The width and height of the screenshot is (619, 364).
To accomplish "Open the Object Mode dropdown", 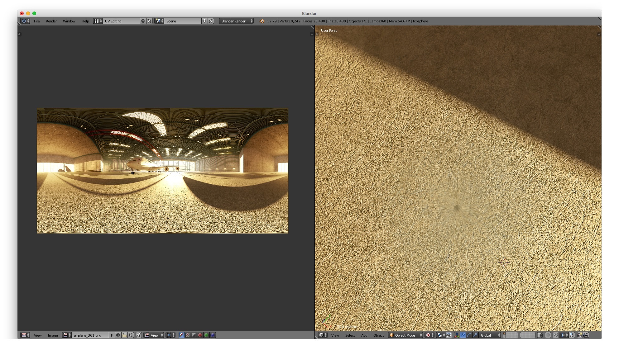I will 405,335.
